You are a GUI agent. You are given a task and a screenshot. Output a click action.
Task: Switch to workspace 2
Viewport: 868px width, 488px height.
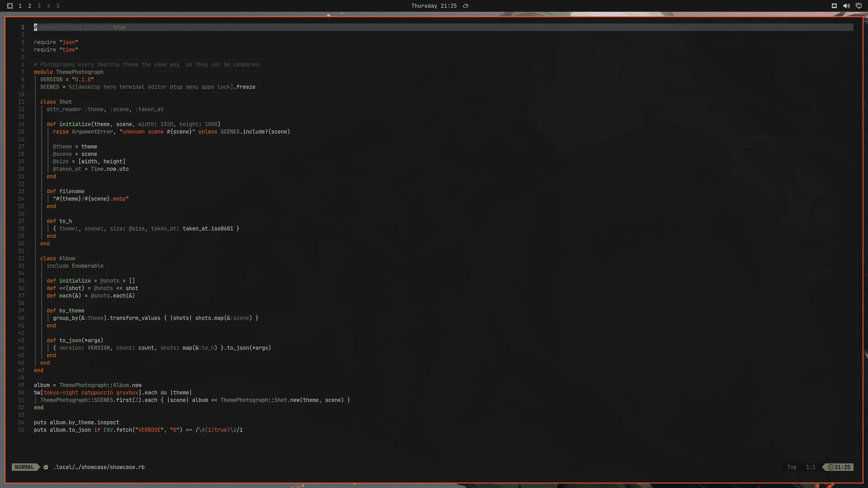pyautogui.click(x=29, y=6)
